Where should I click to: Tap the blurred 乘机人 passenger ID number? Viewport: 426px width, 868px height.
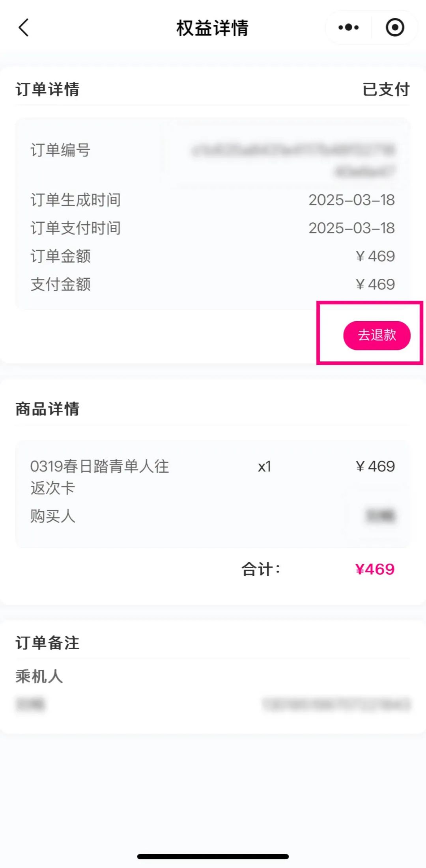click(336, 704)
